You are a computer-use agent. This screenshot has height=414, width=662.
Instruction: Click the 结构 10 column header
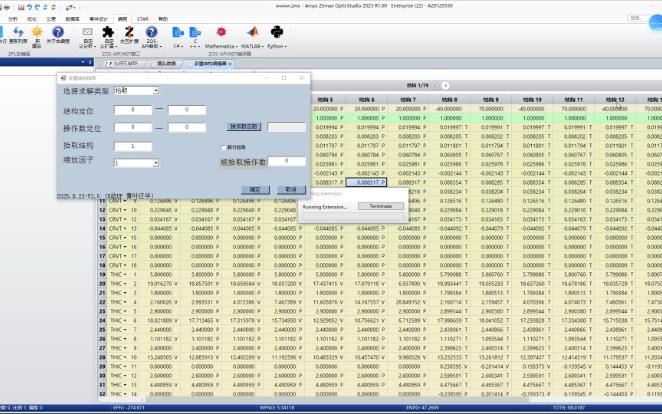(532, 100)
